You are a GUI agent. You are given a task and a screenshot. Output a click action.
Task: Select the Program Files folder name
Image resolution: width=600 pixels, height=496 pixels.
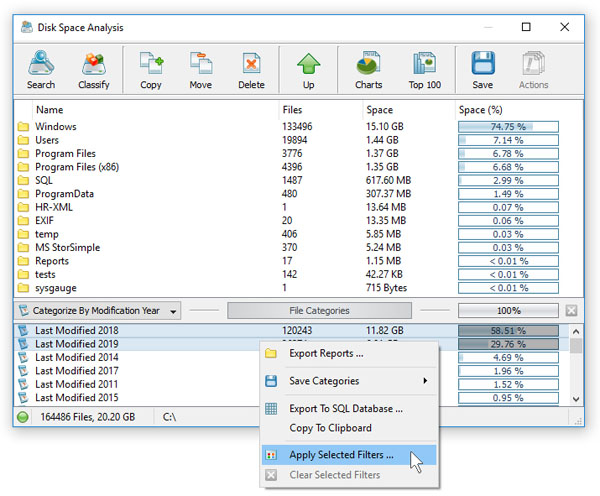[65, 153]
